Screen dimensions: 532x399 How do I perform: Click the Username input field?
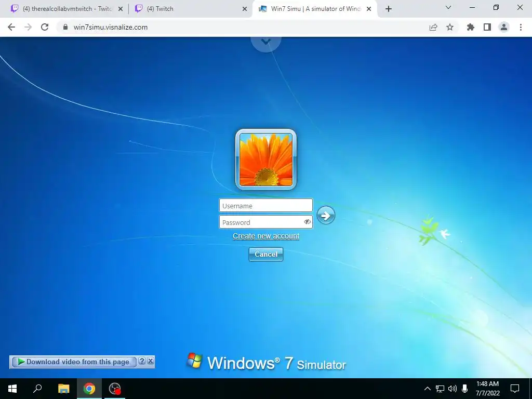click(265, 206)
